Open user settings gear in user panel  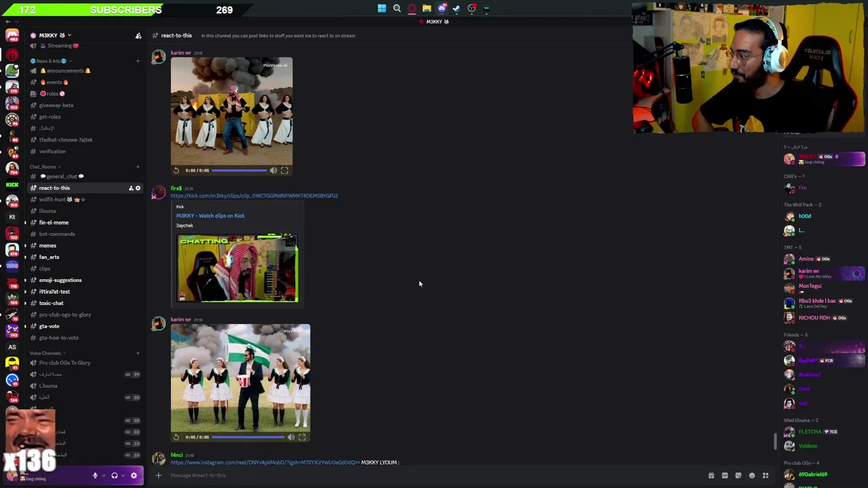pyautogui.click(x=134, y=475)
